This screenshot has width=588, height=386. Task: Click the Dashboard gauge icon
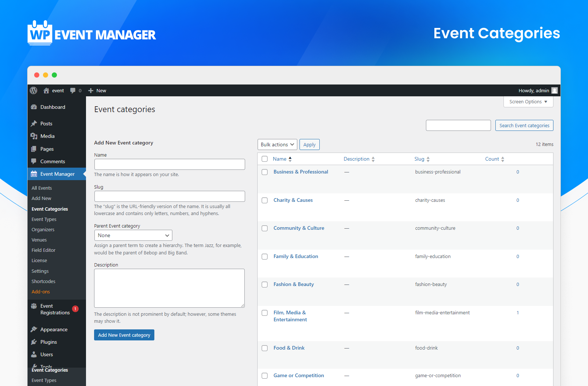[x=34, y=107]
